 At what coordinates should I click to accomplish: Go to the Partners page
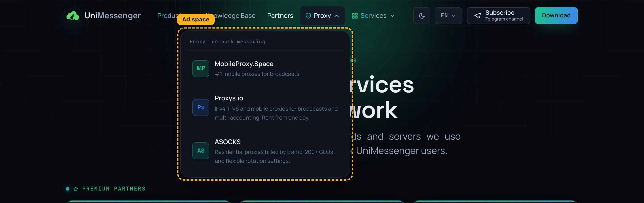tap(280, 16)
